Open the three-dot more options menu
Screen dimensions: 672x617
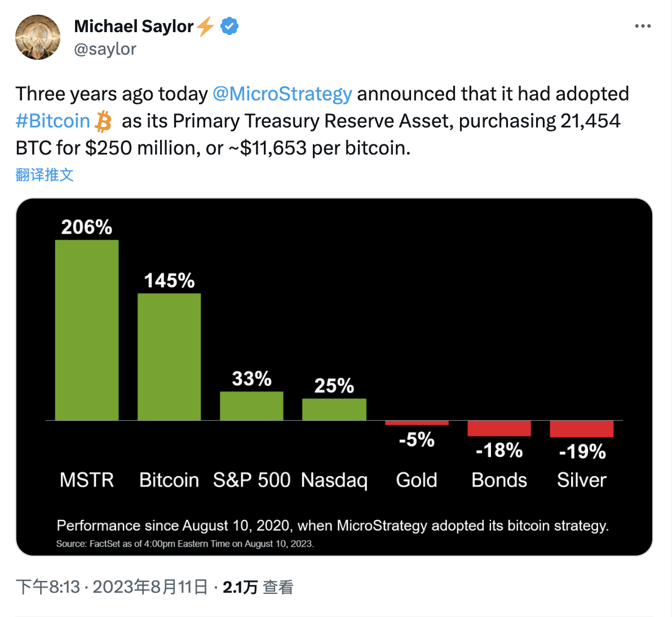(643, 25)
